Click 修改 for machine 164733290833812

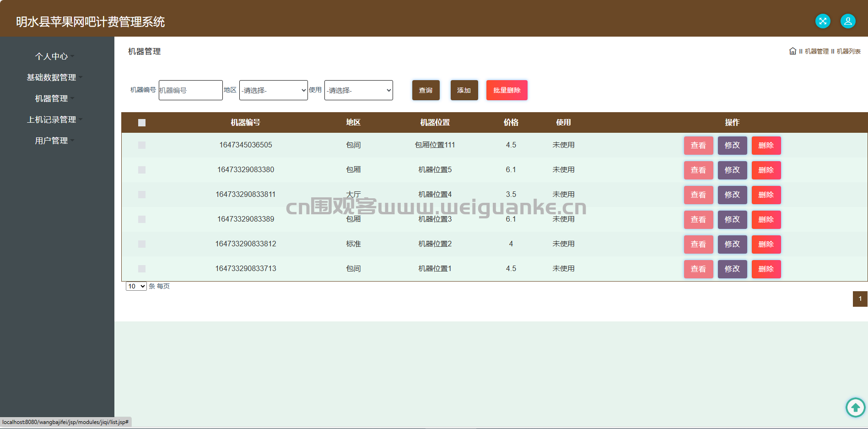point(733,244)
